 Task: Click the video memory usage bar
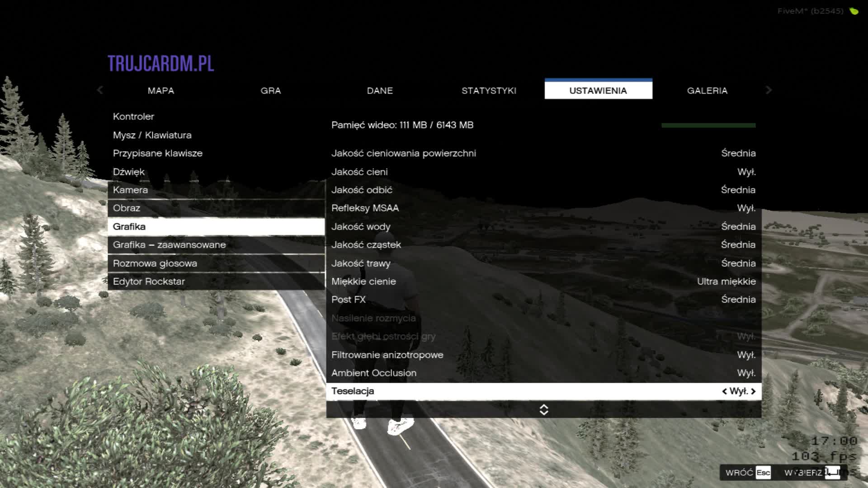[708, 126]
